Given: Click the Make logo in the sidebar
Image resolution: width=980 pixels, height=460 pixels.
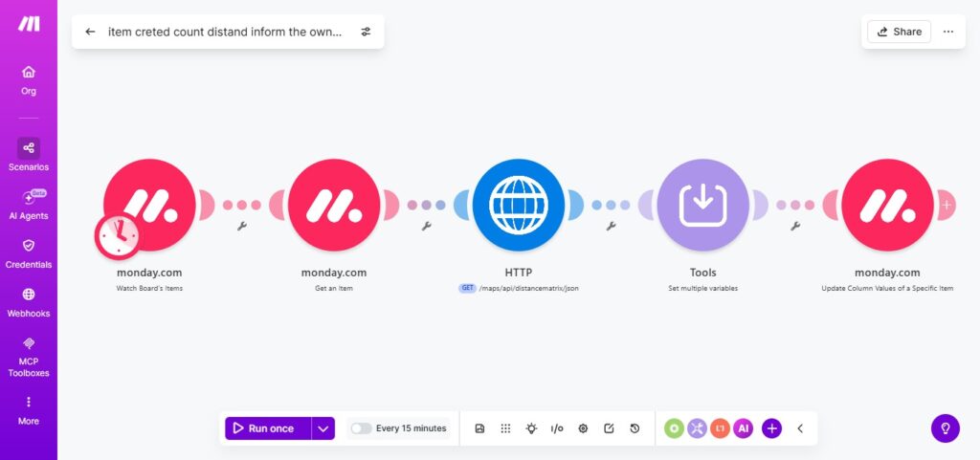Looking at the screenshot, I should point(29,24).
